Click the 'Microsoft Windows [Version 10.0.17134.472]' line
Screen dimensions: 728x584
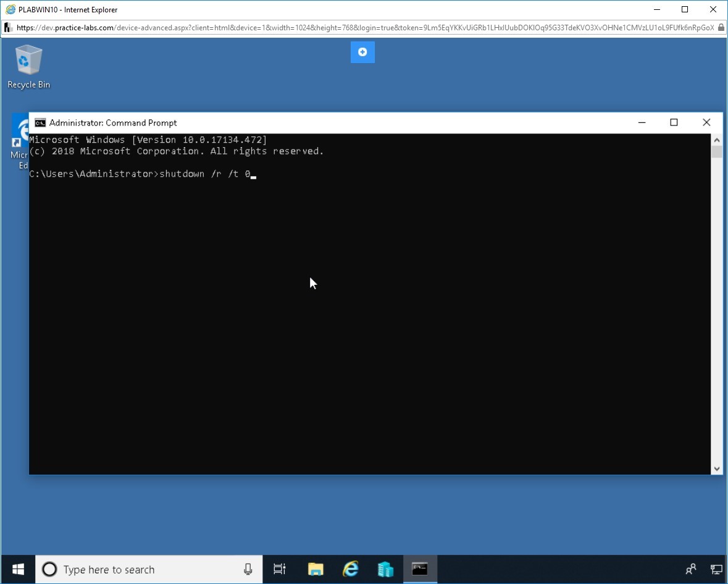click(148, 140)
